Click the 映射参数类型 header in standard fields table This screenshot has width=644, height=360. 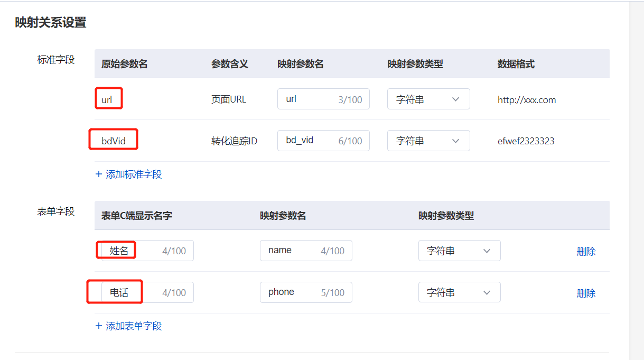(415, 64)
